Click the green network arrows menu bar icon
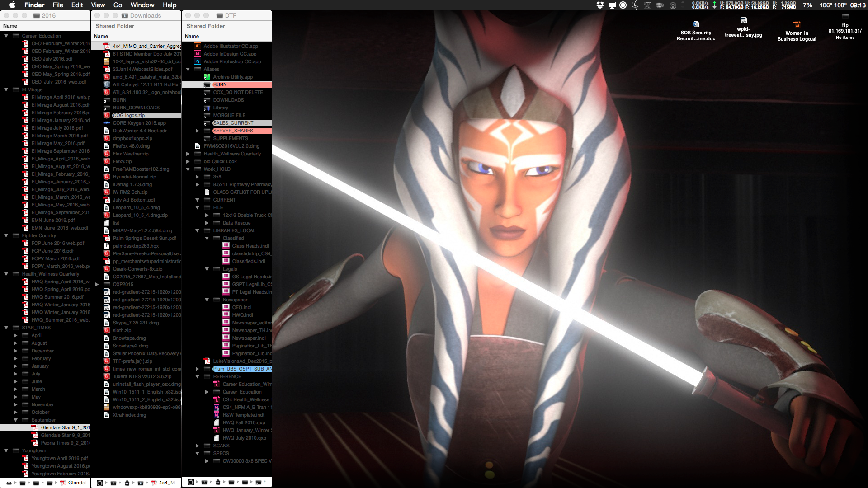Image resolution: width=868 pixels, height=488 pixels. [714, 5]
